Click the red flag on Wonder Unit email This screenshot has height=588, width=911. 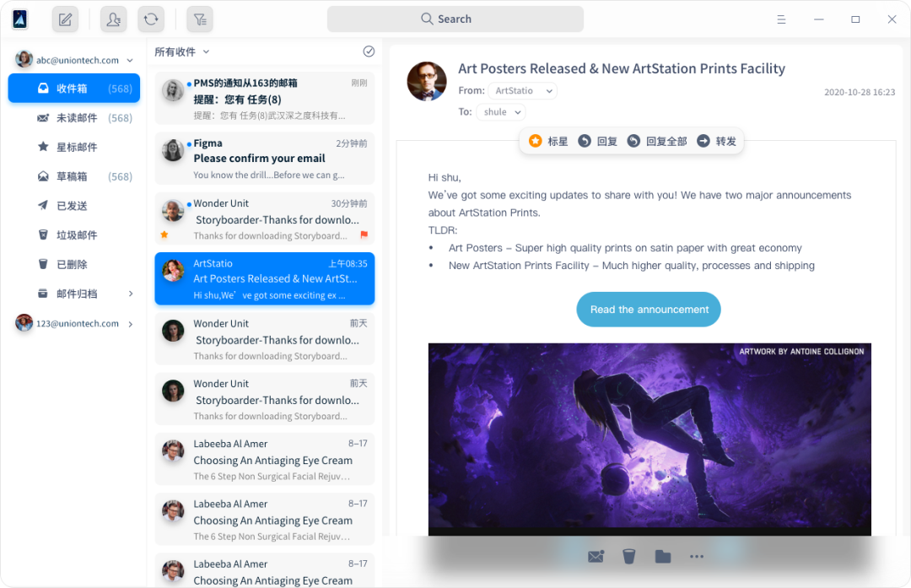point(364,235)
